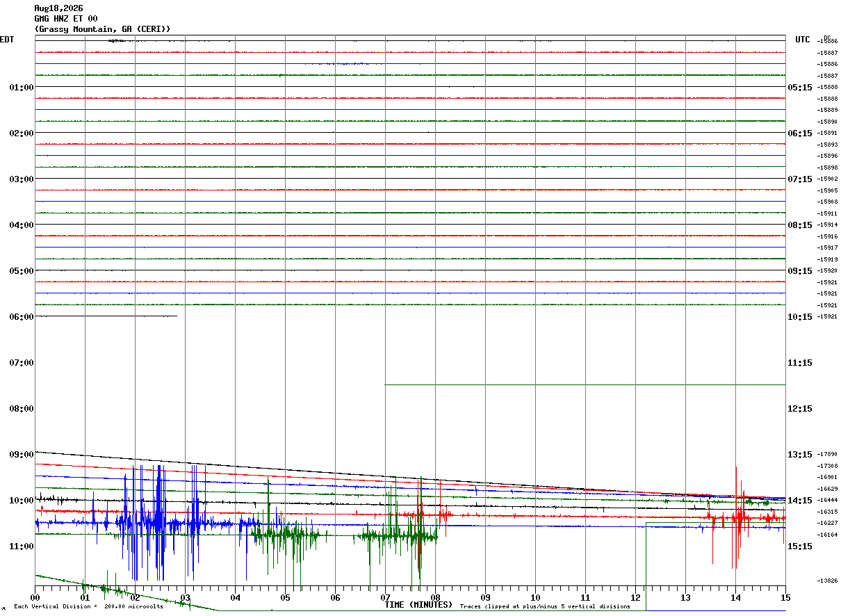The height and width of the screenshot is (616, 841).
Task: Click the TIME (MINUTES) axis title
Action: (x=418, y=605)
